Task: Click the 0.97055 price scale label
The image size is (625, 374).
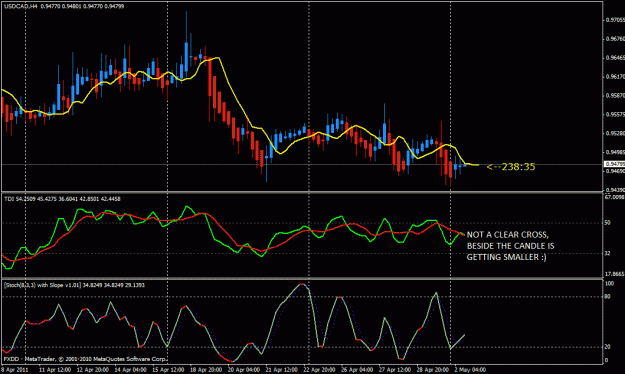Action: tap(615, 20)
